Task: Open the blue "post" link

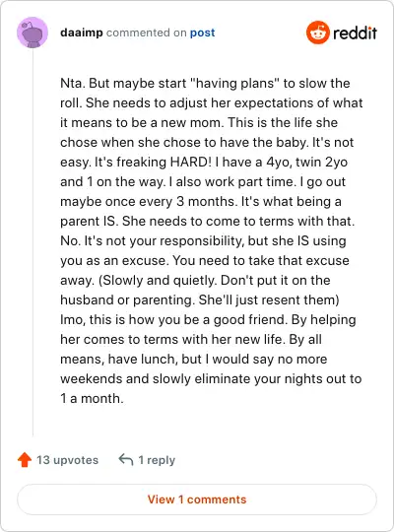Action: [x=202, y=33]
